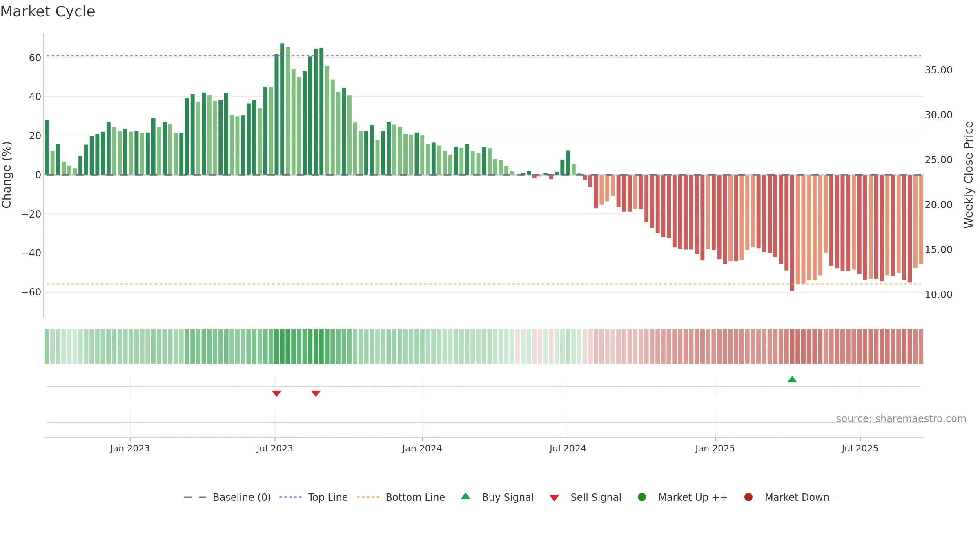The height and width of the screenshot is (551, 980).
Task: Click the orange dotted Bottom Line on the chart
Action: (484, 284)
